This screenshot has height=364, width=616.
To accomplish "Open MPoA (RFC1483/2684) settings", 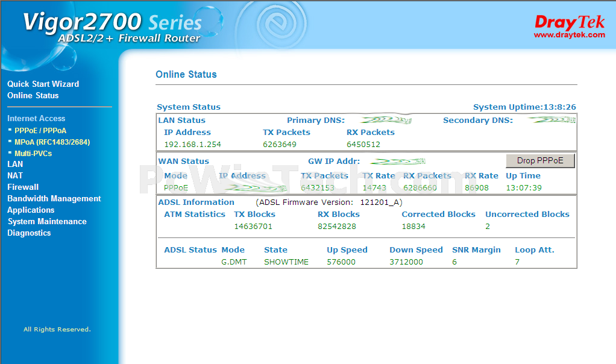I will pos(52,142).
